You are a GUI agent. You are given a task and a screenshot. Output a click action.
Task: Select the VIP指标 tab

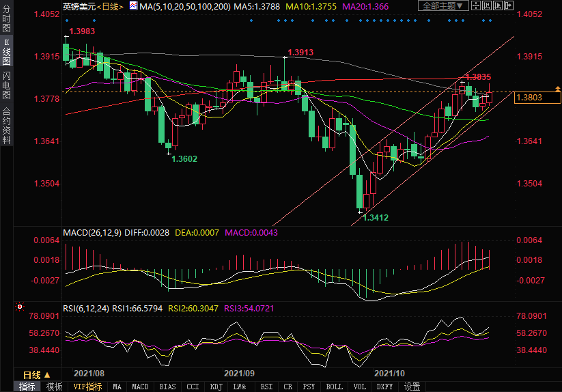coord(87,387)
